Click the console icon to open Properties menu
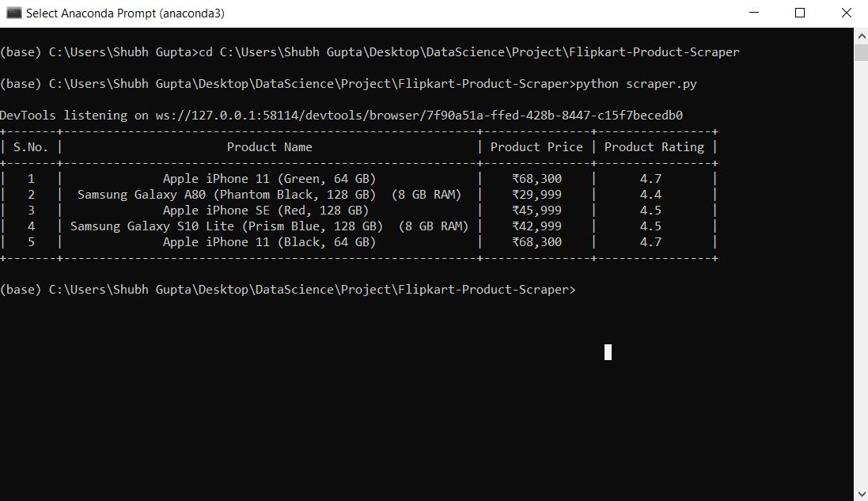 click(x=13, y=13)
